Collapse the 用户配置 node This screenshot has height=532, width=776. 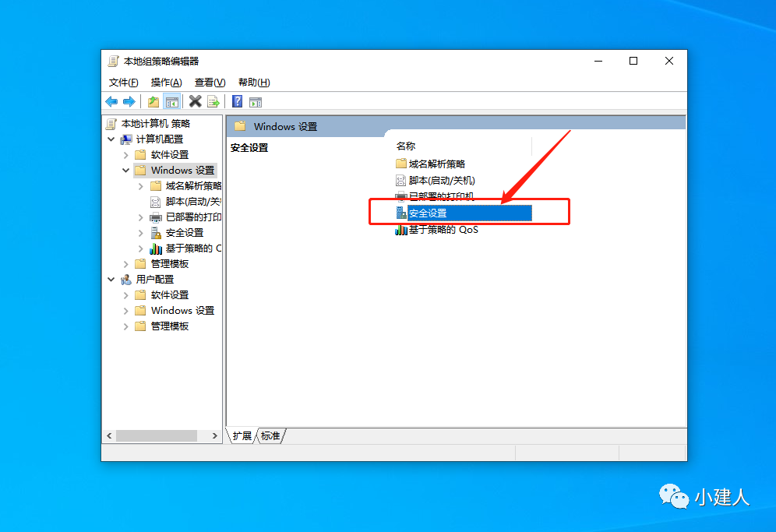coord(111,280)
